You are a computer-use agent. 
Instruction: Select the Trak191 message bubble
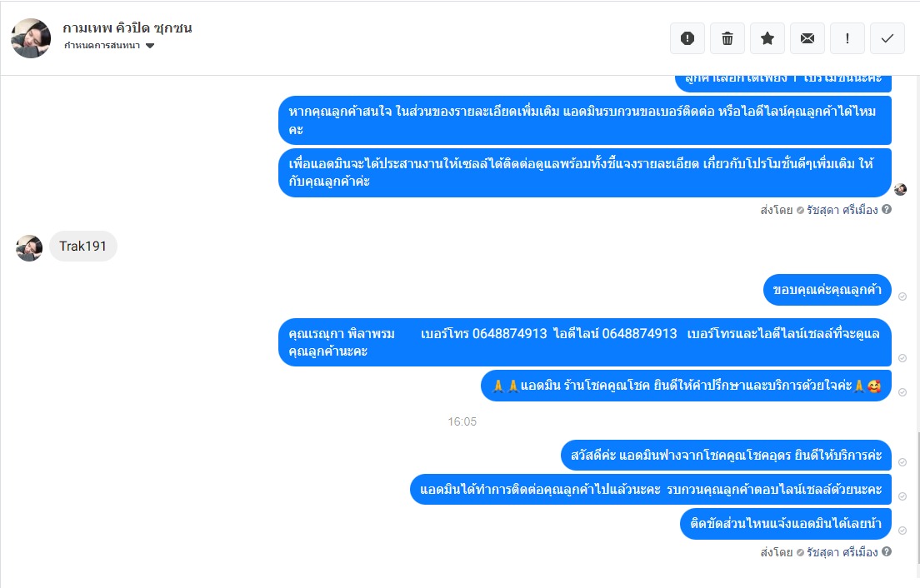tap(82, 247)
